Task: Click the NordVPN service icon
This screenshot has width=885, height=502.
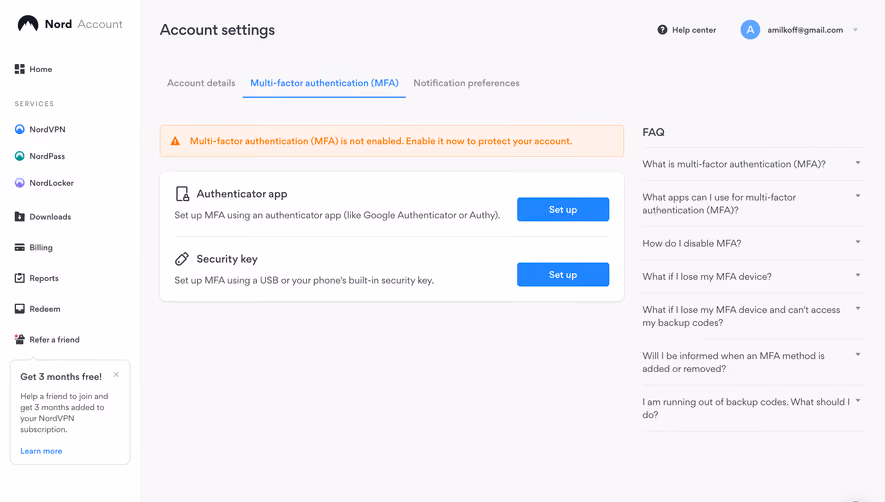Action: point(20,129)
